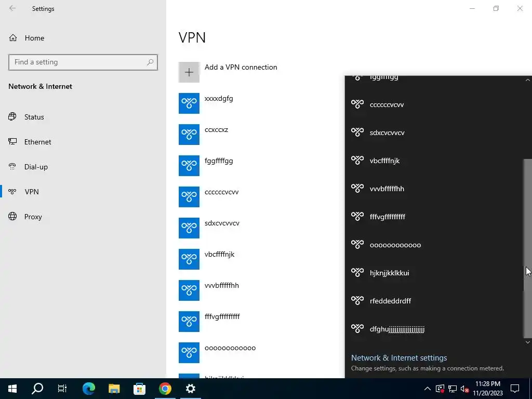Launch Google Chrome from taskbar
Image resolution: width=532 pixels, height=399 pixels.
click(165, 389)
